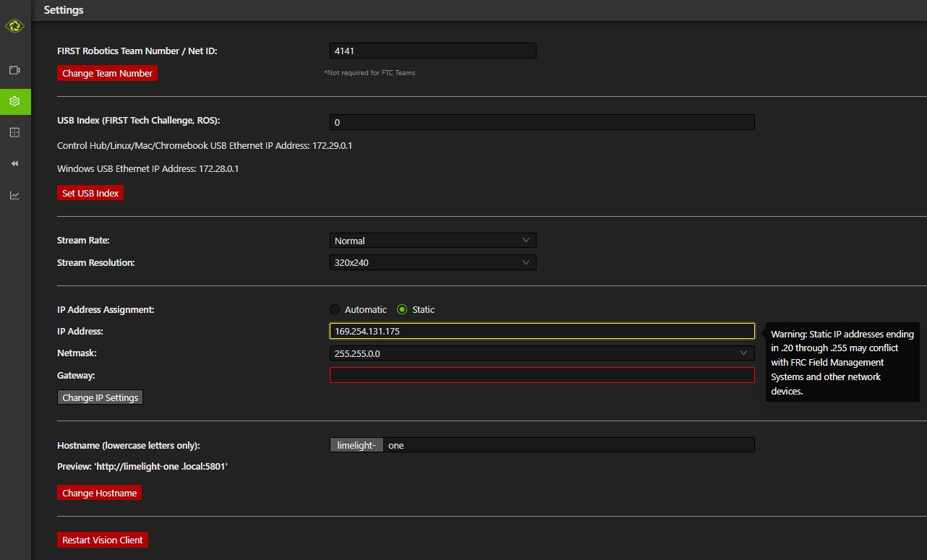Click the 'IP Address Assignment:' label
The width and height of the screenshot is (927, 560).
click(x=106, y=309)
